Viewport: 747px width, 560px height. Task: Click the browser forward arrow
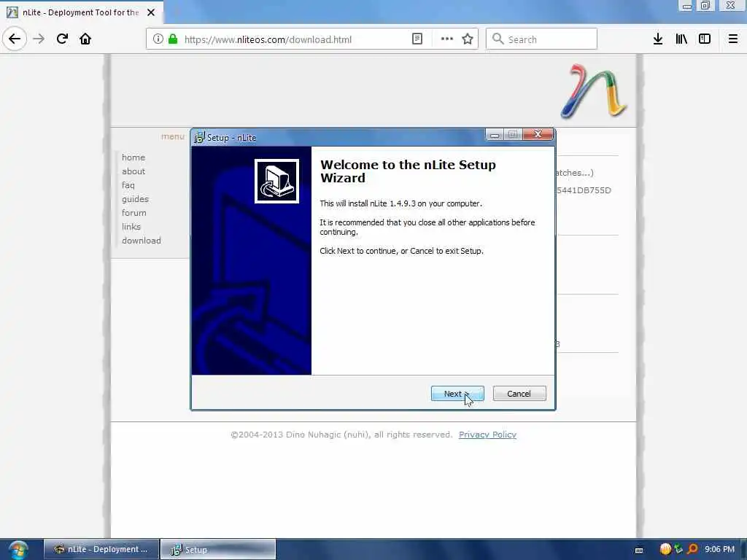coord(39,39)
